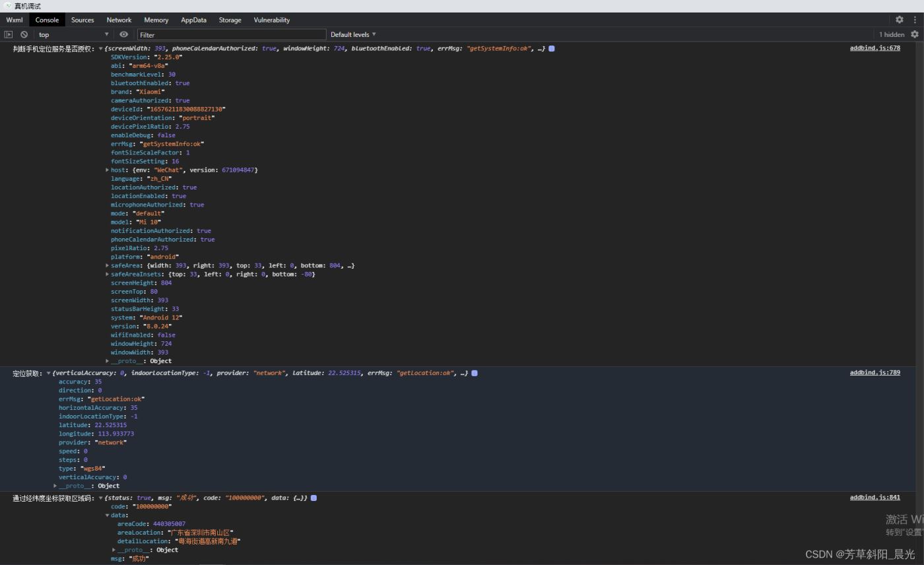The height and width of the screenshot is (565, 924).
Task: Select the devicePixelRatio 2.75 row
Action: [x=150, y=126]
